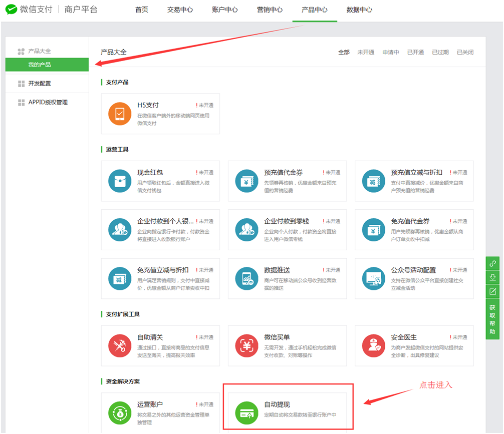The image size is (504, 434).
Task: Click the 预充值代金券 coupon icon
Action: pos(246,181)
